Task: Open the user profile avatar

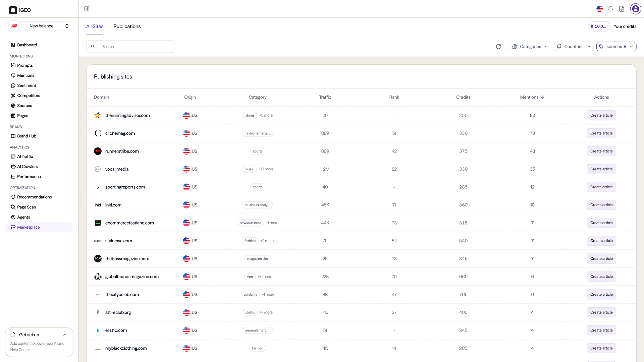Action: click(635, 9)
